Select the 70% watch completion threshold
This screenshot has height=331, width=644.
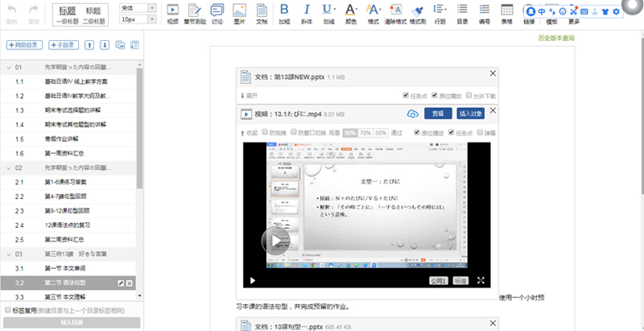point(365,132)
